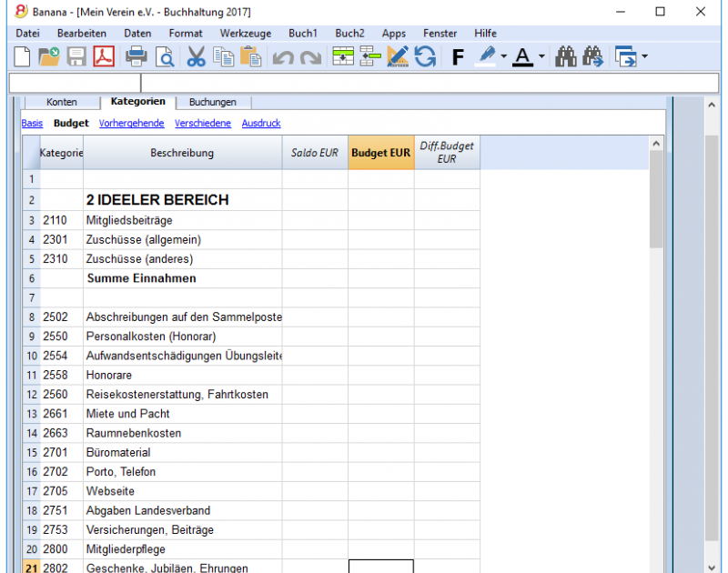This screenshot has width=728, height=573.
Task: Click the New file icon
Action: pyautogui.click(x=22, y=56)
